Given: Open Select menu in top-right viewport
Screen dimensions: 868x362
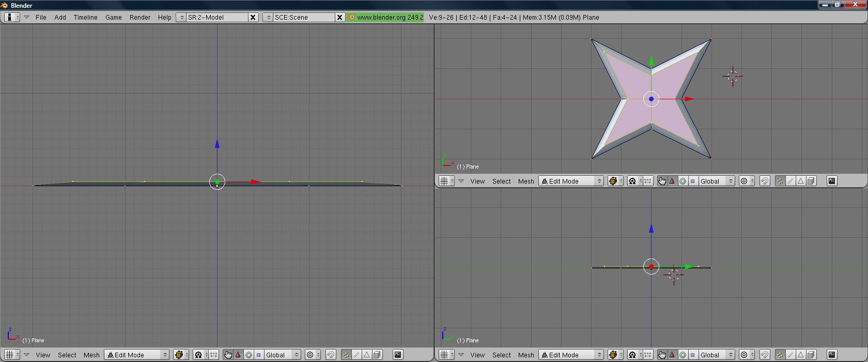Looking at the screenshot, I should point(501,181).
